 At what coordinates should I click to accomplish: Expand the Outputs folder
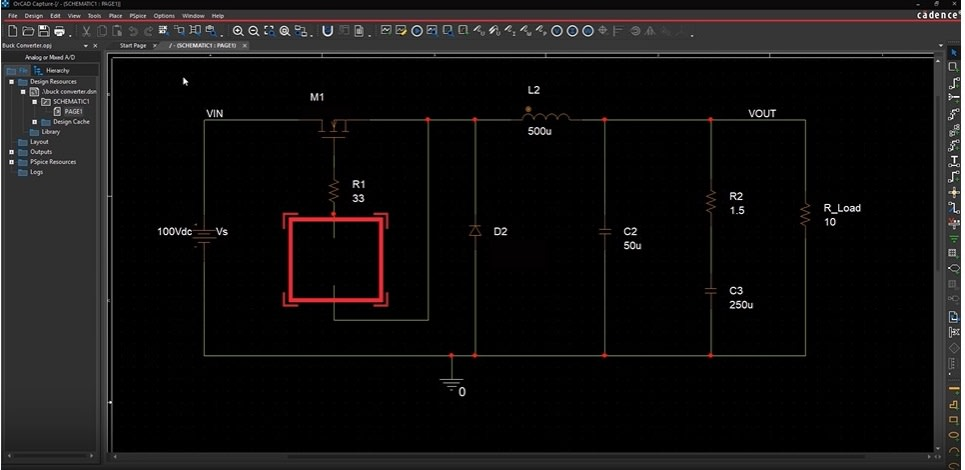(11, 152)
